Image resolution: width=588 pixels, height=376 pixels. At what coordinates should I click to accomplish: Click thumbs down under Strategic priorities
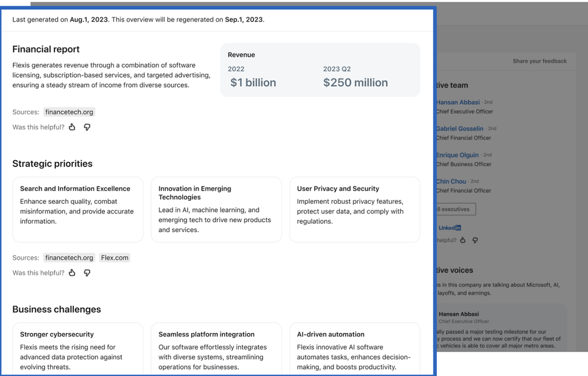pyautogui.click(x=87, y=273)
